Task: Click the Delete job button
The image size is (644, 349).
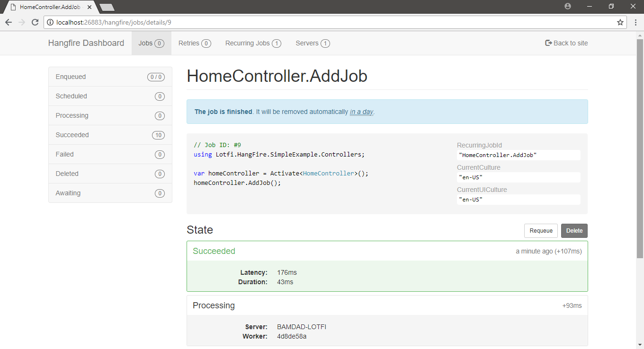Action: pos(574,231)
